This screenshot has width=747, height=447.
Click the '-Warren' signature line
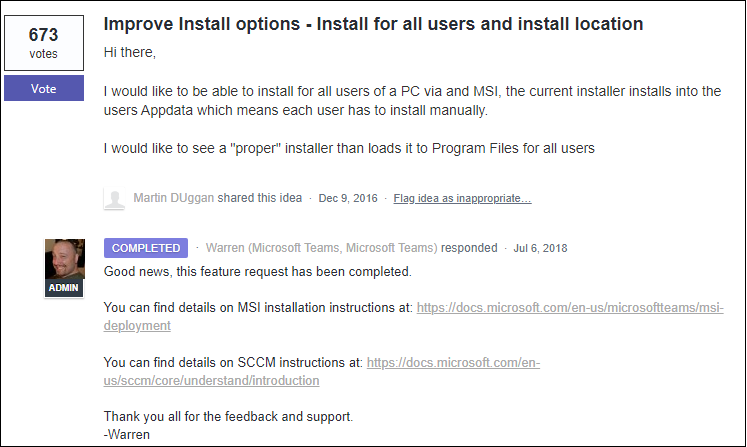(x=127, y=435)
